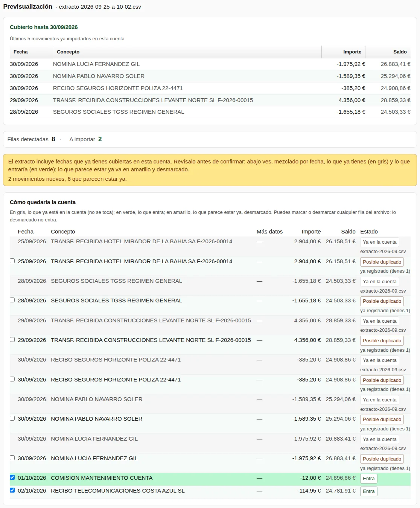This screenshot has height=508, width=420.
Task: Click Ya en la cuenta badge for NOMINA LUCIA
Action: pyautogui.click(x=380, y=439)
